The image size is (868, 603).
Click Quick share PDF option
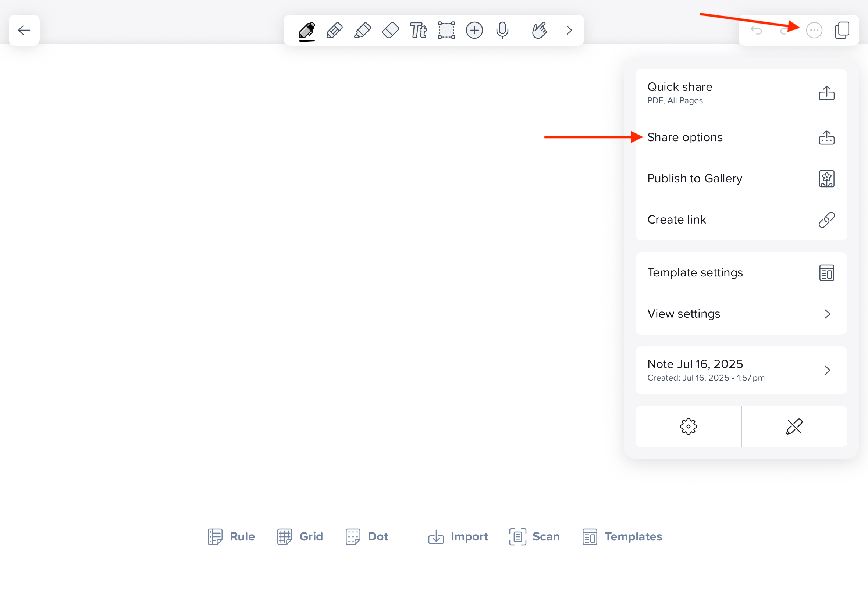741,93
